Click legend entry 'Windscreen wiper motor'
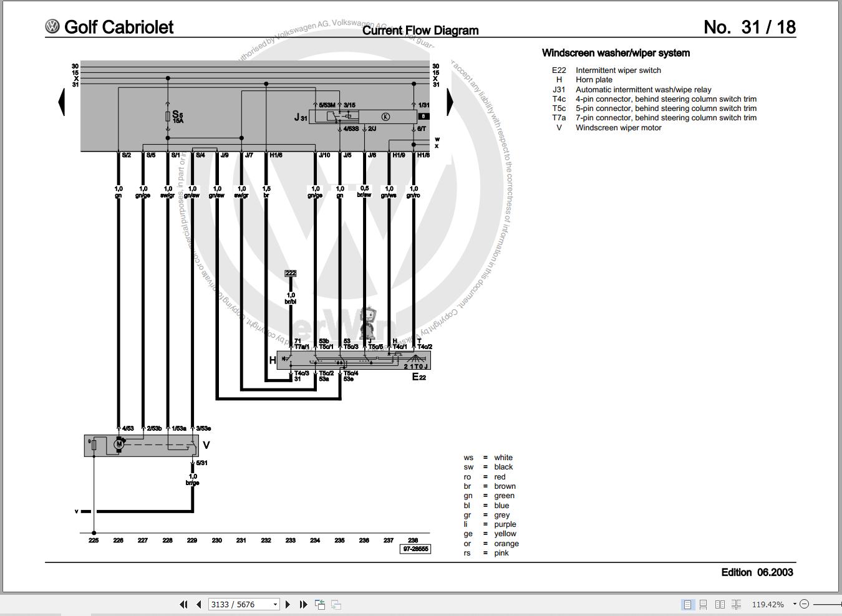 tap(619, 128)
